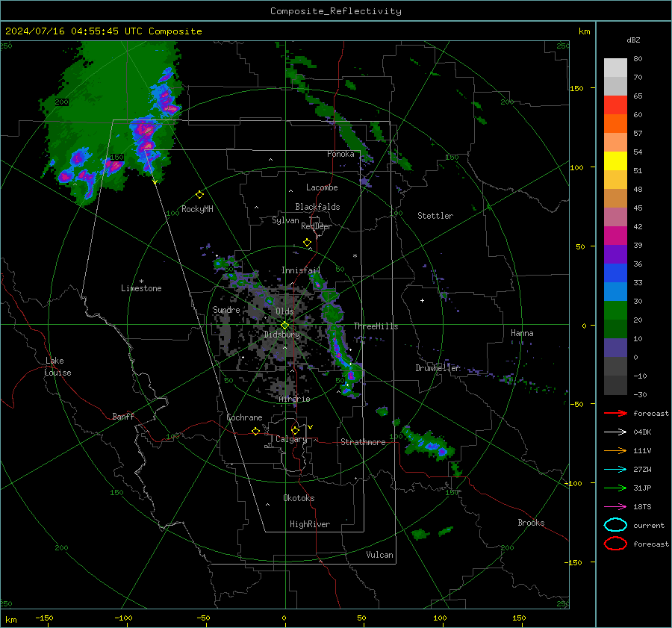This screenshot has width=672, height=628.
Task: Select the light gray 80 dBZ swatch
Action: (615, 68)
